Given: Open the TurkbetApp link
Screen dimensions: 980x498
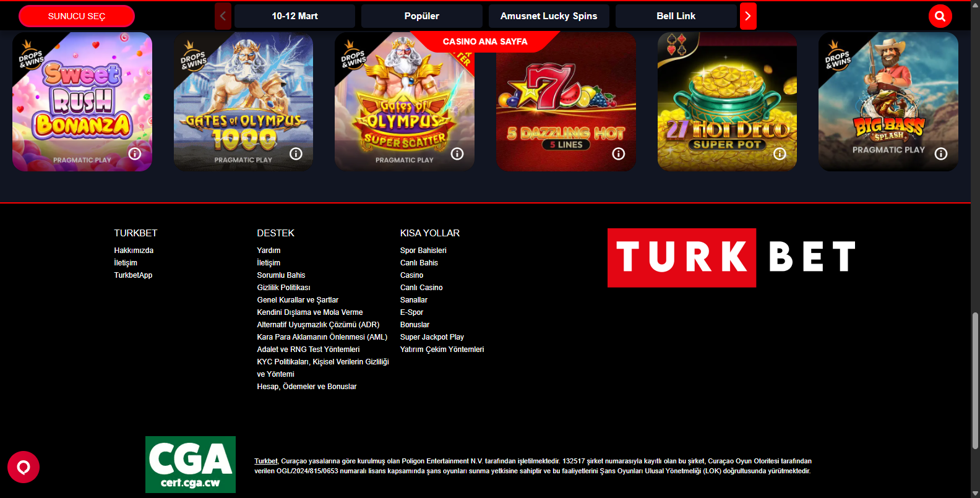Looking at the screenshot, I should click(x=133, y=275).
